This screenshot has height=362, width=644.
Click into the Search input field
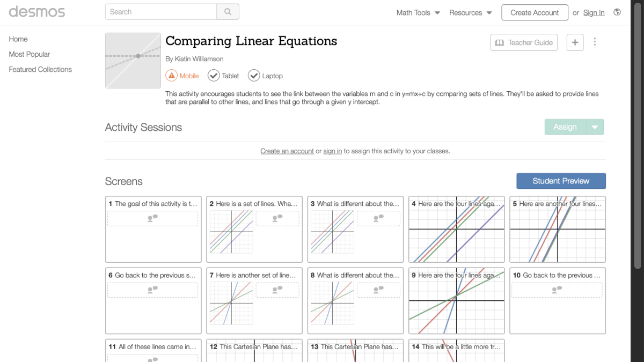(161, 11)
